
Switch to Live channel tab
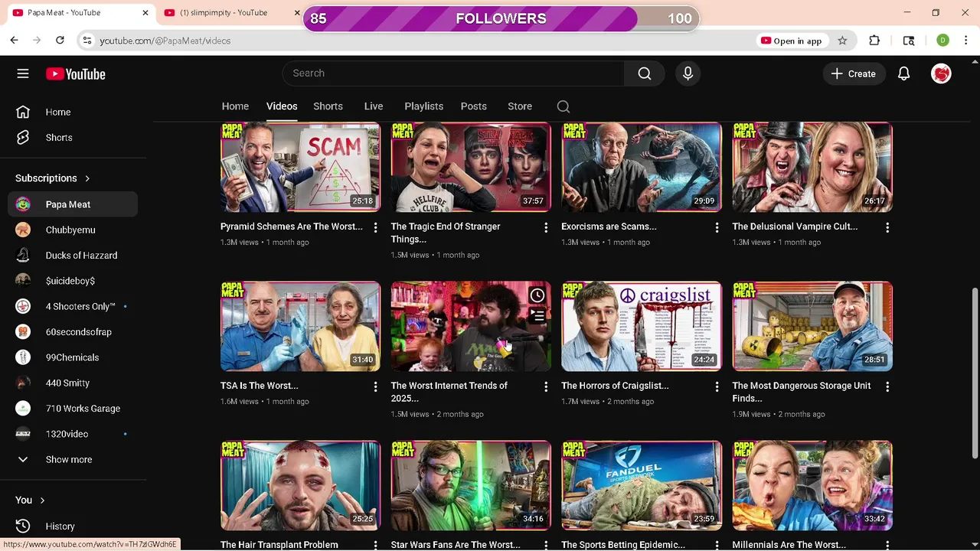374,106
